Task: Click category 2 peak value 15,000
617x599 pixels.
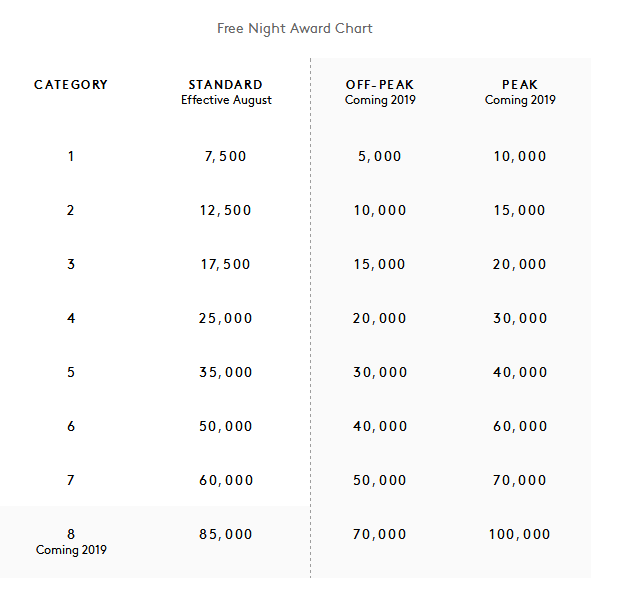Action: 520,210
